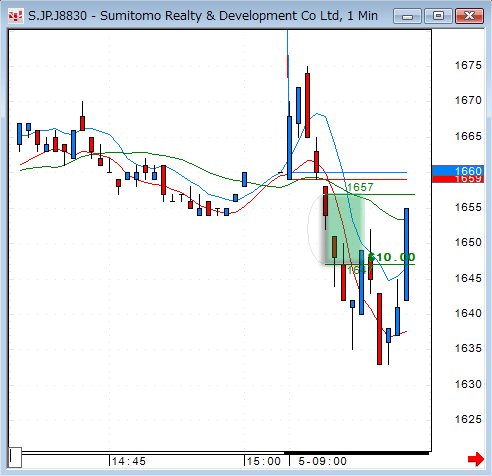This screenshot has width=492, height=476.
Task: Click the 1675 price axis label
Action: tap(468, 65)
